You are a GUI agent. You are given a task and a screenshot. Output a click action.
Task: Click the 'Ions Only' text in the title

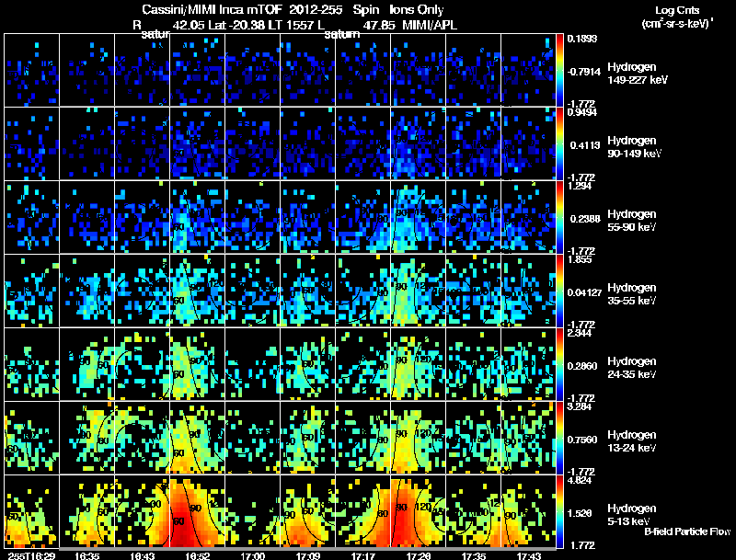click(x=417, y=10)
